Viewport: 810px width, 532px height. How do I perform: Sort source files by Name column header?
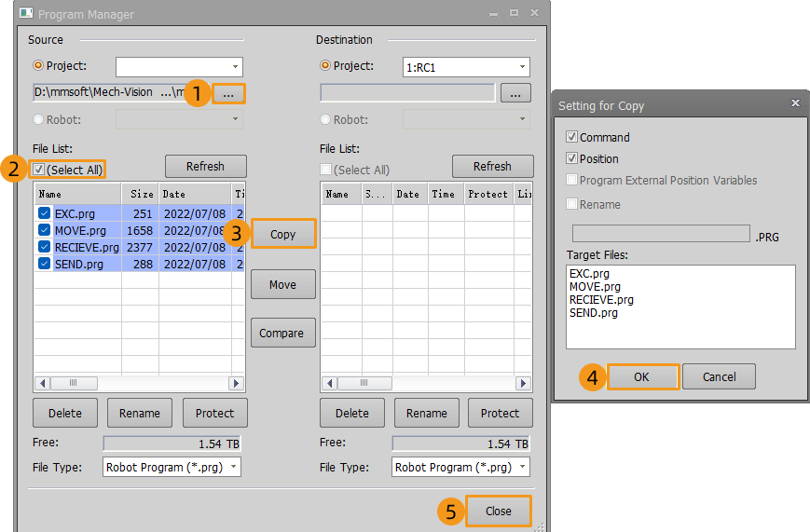pos(76,194)
